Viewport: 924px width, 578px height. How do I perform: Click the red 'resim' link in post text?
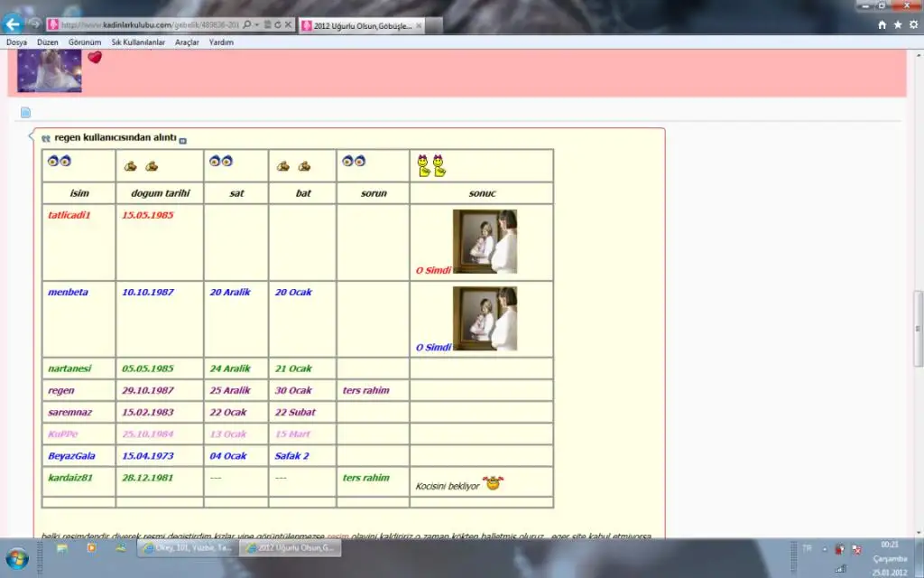[x=337, y=536]
